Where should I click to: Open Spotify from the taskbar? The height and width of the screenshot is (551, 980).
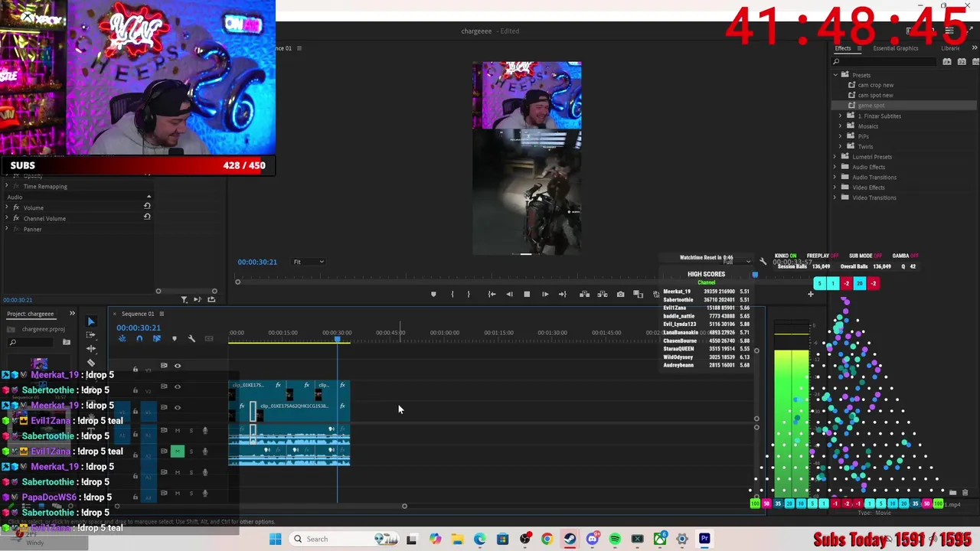click(615, 539)
